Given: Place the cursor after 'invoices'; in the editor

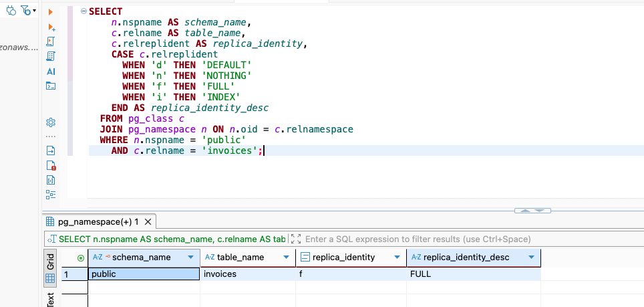Looking at the screenshot, I should (263, 151).
